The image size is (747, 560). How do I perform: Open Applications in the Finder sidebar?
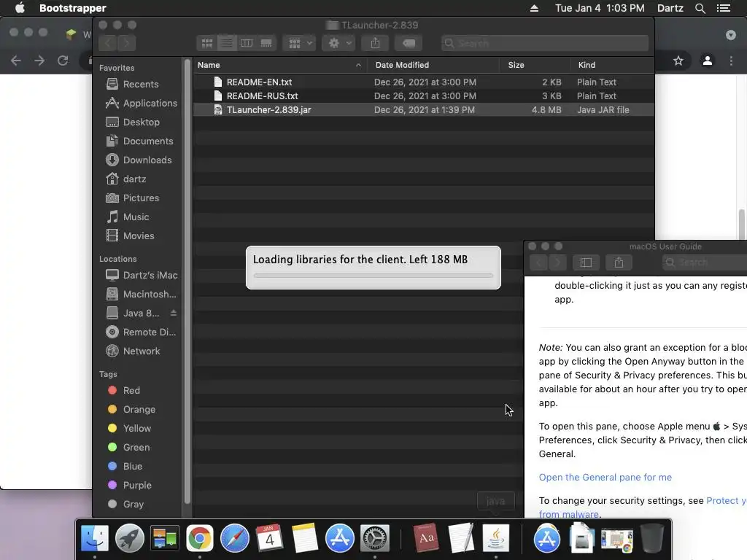point(141,103)
